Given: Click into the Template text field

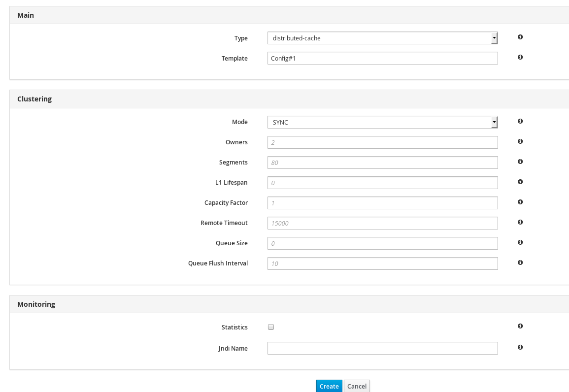Looking at the screenshot, I should [382, 58].
